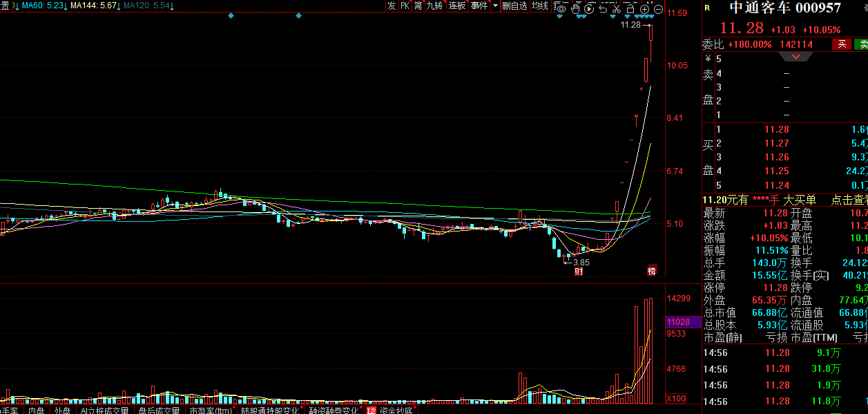Image resolution: width=868 pixels, height=414 pixels.
Task: Click the 3.85 low price label on chart
Action: coord(581,262)
